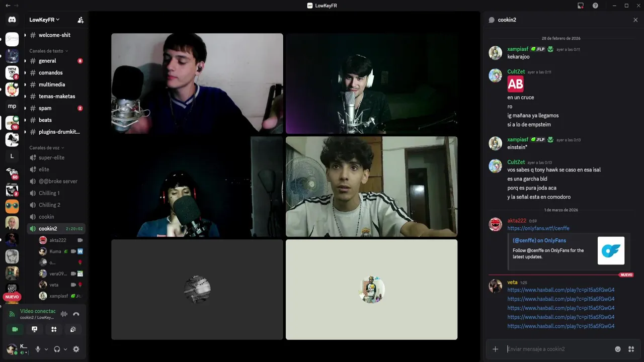Screen dimensions: 644x362
Task: Join Chilling 2 voice channel
Action: [56, 205]
